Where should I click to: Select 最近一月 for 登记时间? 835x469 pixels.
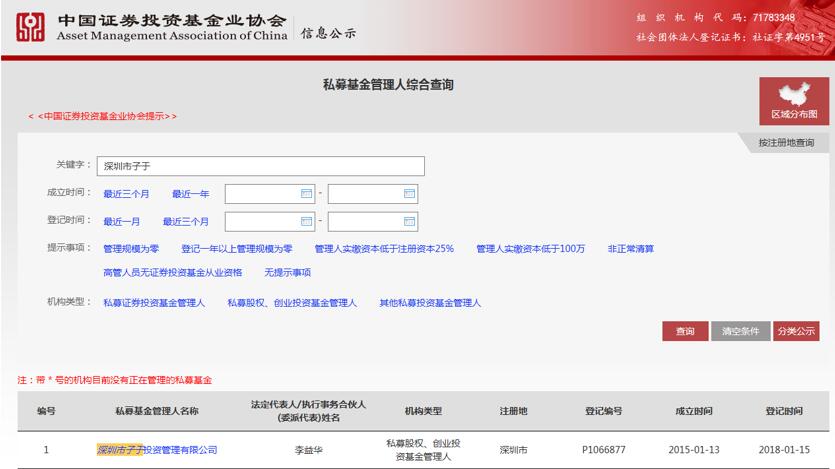(121, 221)
